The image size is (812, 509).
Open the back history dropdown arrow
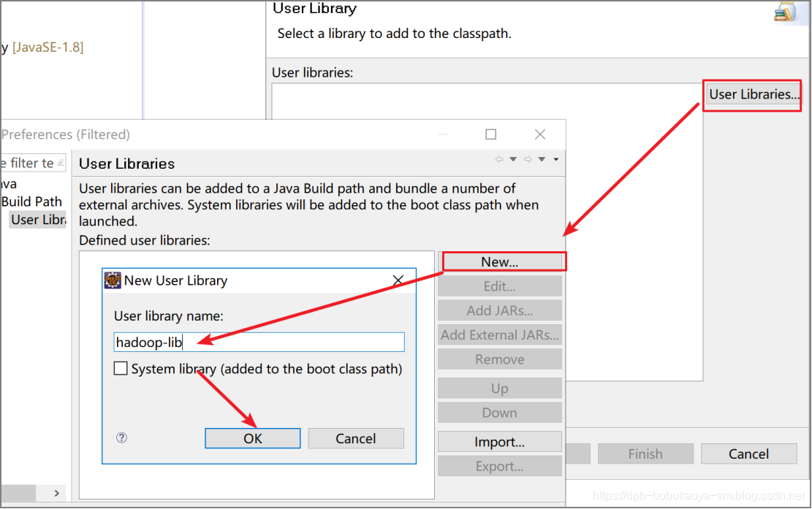pos(513,159)
